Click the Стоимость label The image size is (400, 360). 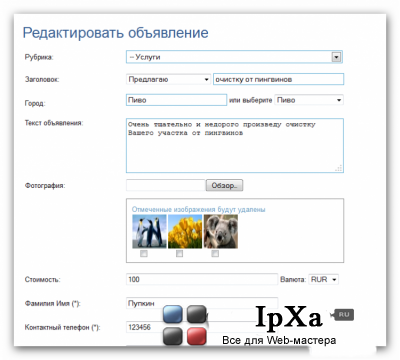coord(42,279)
